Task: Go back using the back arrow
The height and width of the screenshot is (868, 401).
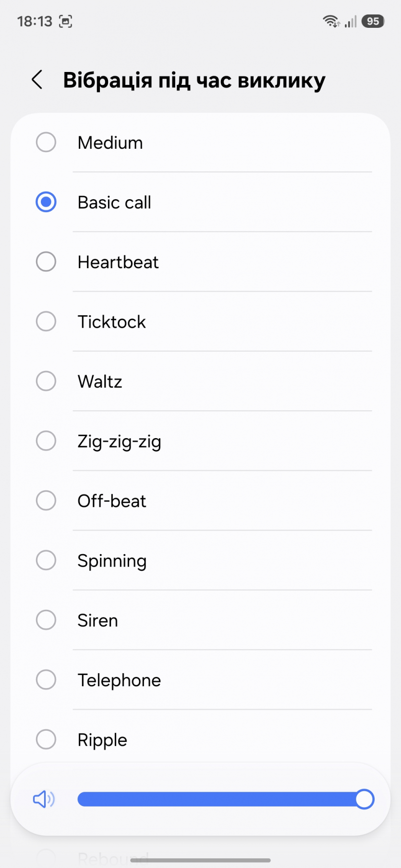Action: (37, 80)
